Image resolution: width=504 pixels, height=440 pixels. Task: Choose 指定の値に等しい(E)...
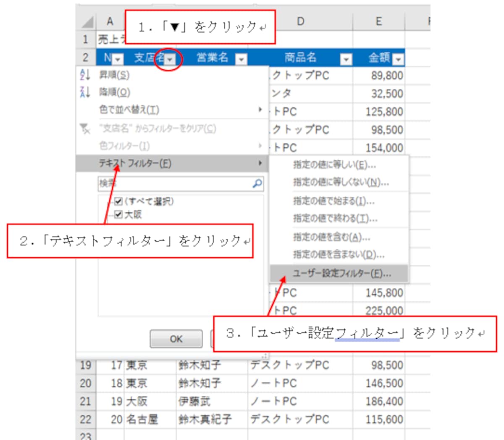tap(339, 165)
